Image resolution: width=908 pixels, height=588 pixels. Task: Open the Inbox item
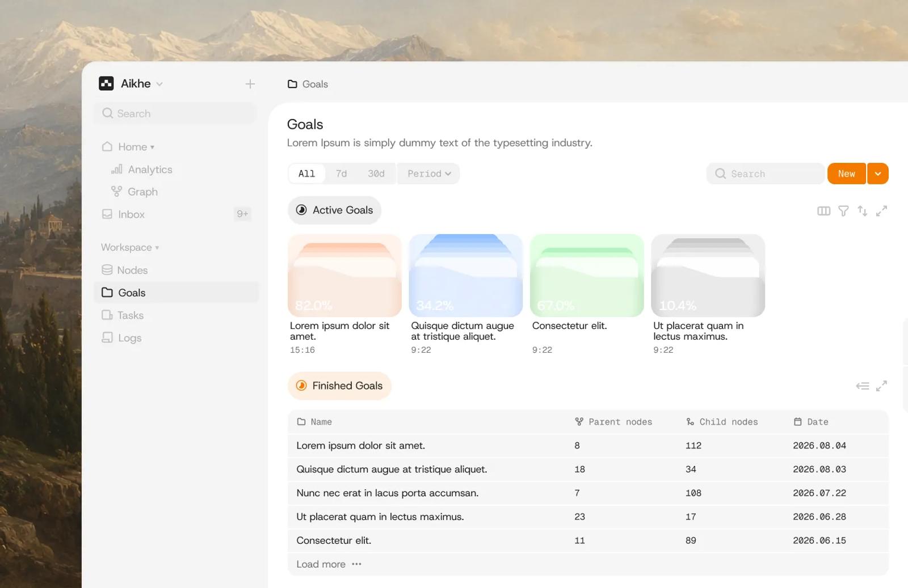pyautogui.click(x=175, y=214)
